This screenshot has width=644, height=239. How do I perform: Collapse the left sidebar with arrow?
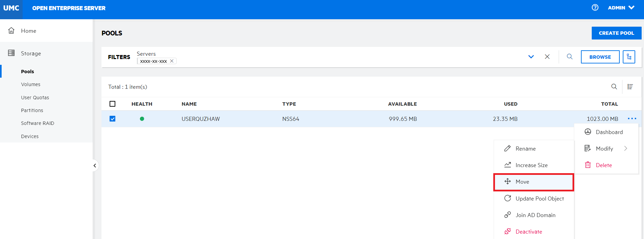tap(95, 165)
